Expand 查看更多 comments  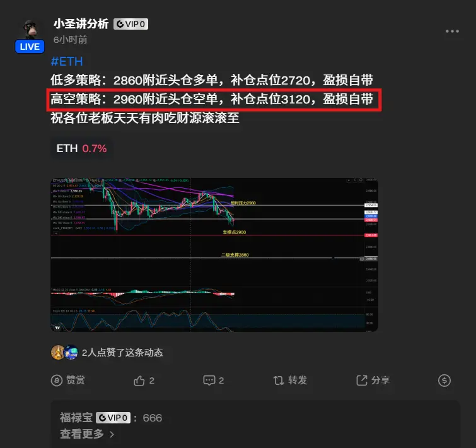click(x=82, y=433)
